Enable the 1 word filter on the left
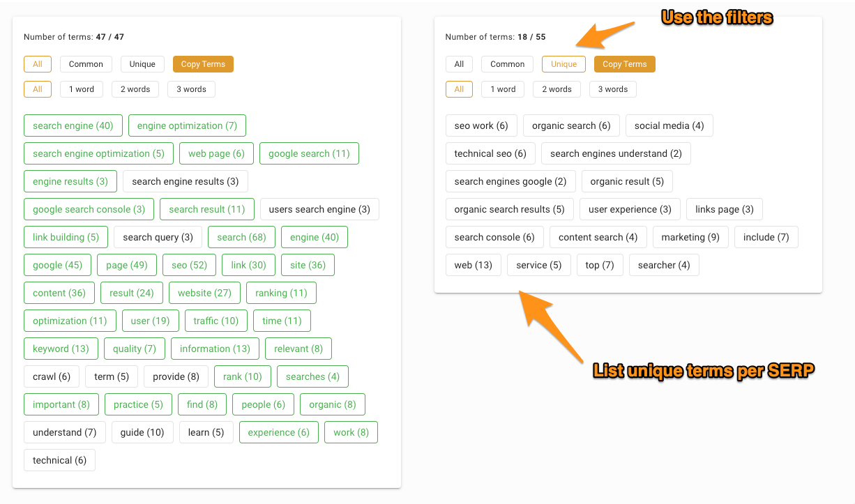855x504 pixels. pos(81,89)
